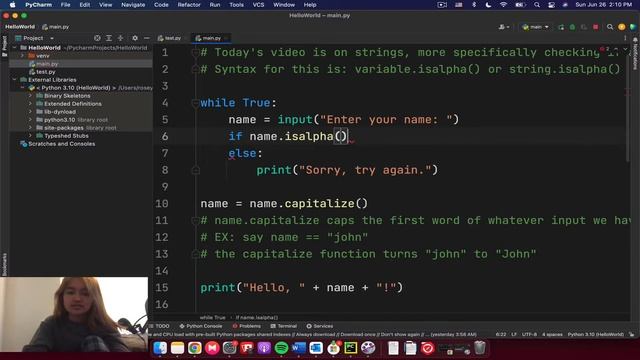640x360 pixels.
Task: Click HelloWorld in the navigation breadcrumb
Action: [20, 27]
